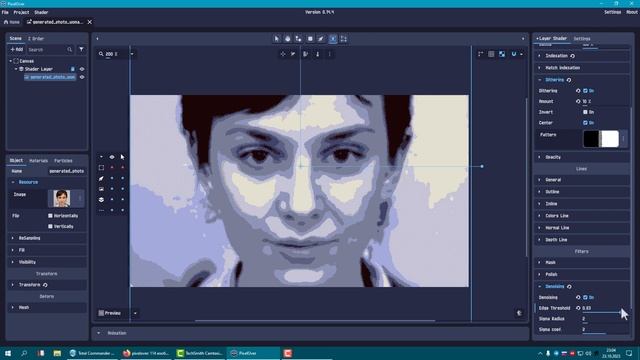Click the highlighted active toolbar tool

[x=333, y=39]
